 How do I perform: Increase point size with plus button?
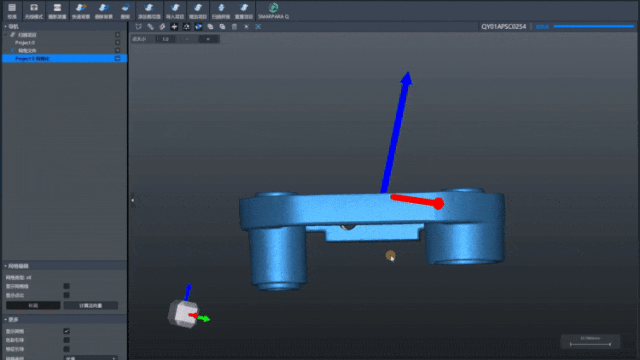208,39
